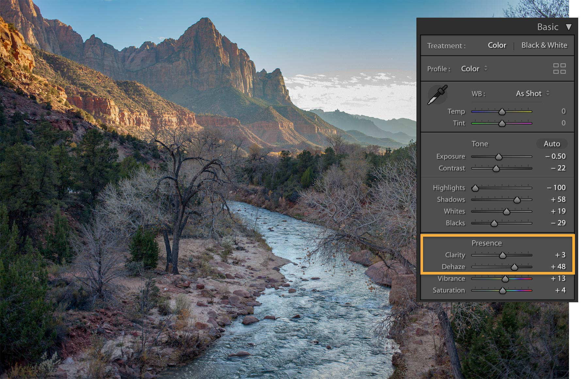
Task: Click the Blacks value of -29
Action: (x=559, y=223)
